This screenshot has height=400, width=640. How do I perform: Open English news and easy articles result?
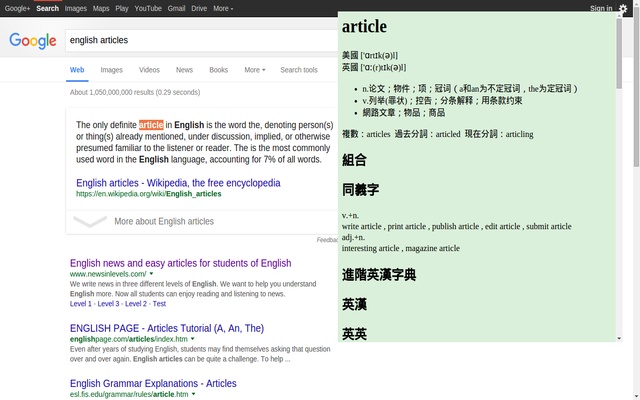tap(180, 263)
